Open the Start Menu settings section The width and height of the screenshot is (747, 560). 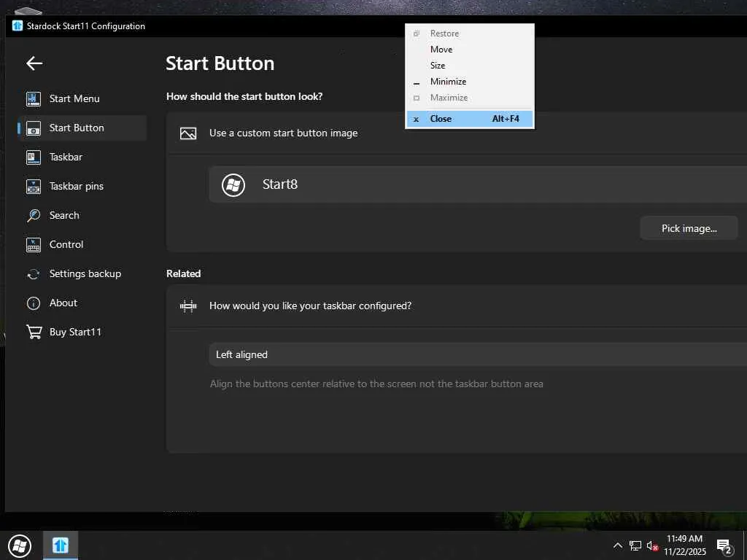tap(82, 98)
